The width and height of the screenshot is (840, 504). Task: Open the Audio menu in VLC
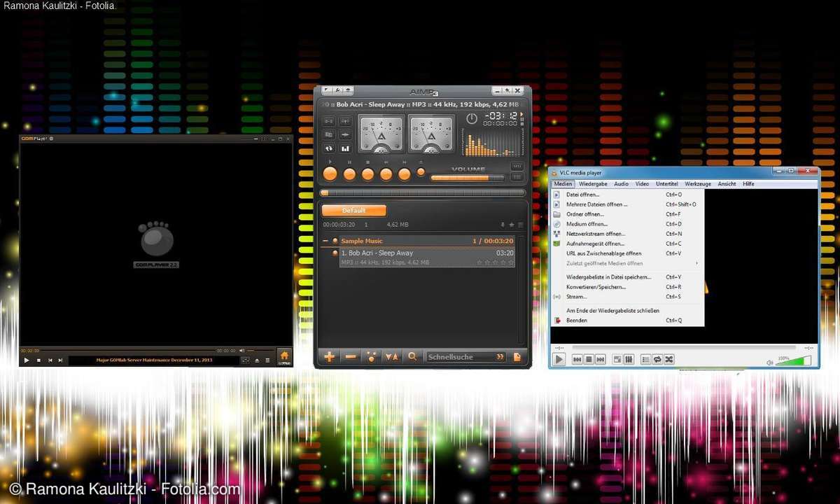(x=621, y=184)
